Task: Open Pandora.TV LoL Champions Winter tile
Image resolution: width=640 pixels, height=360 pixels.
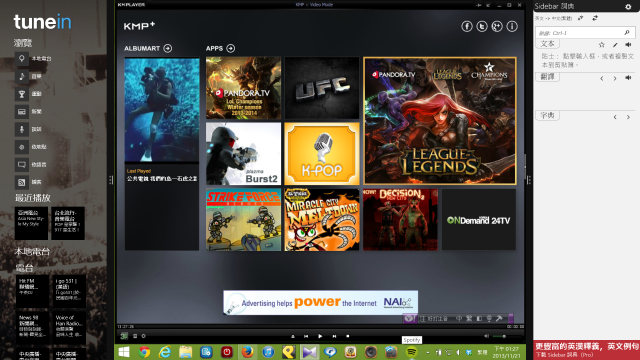Action: pos(244,88)
